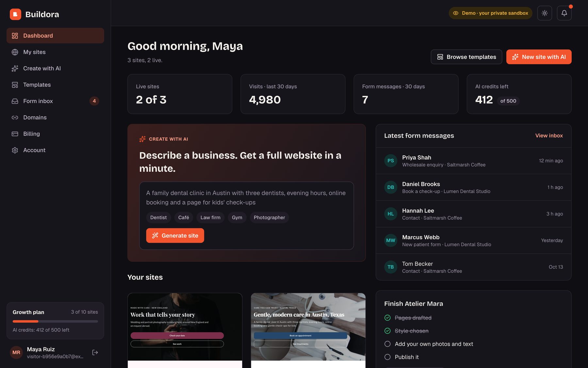Click the HL avatar for Hannah Lee
Screen dimensions: 588x368
click(x=391, y=214)
